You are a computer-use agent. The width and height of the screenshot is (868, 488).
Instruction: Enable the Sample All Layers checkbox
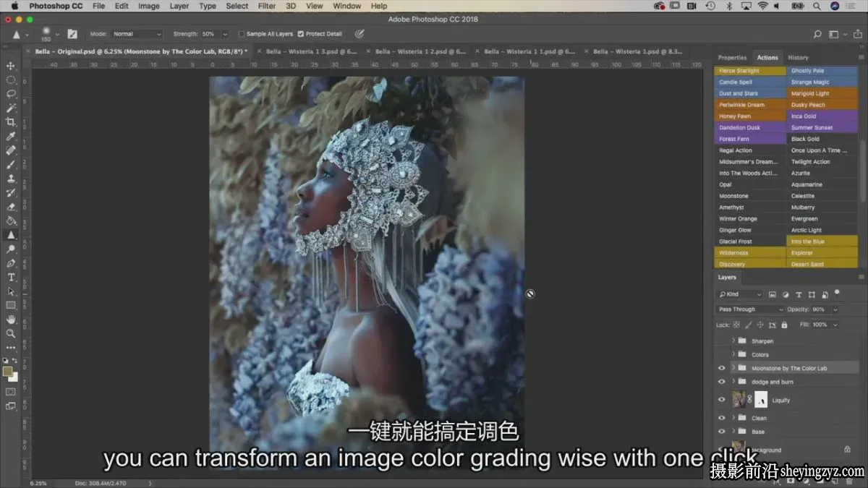tap(242, 34)
